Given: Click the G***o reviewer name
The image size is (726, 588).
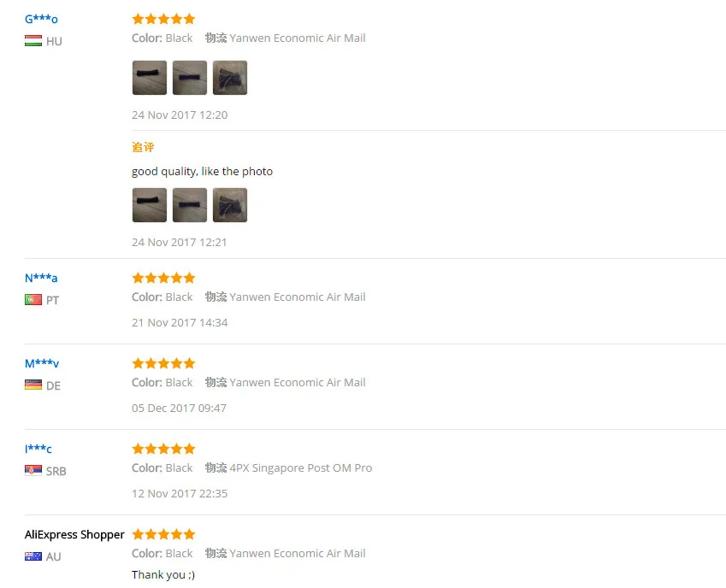Looking at the screenshot, I should click(41, 19).
